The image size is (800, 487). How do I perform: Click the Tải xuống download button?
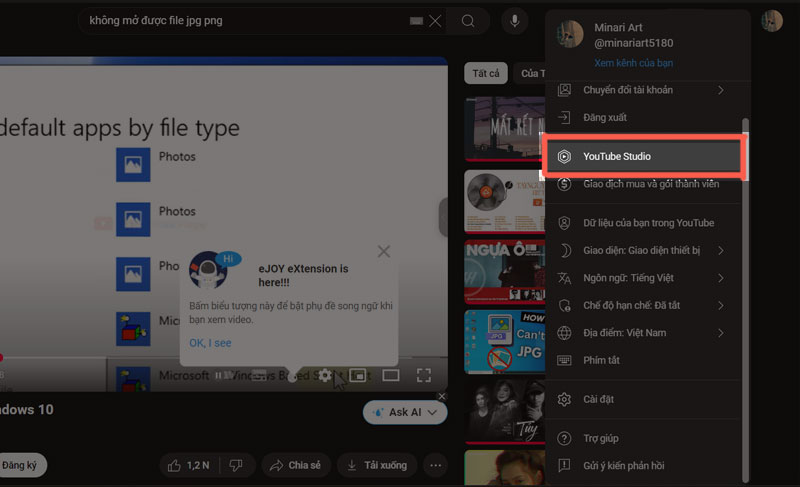pos(377,466)
